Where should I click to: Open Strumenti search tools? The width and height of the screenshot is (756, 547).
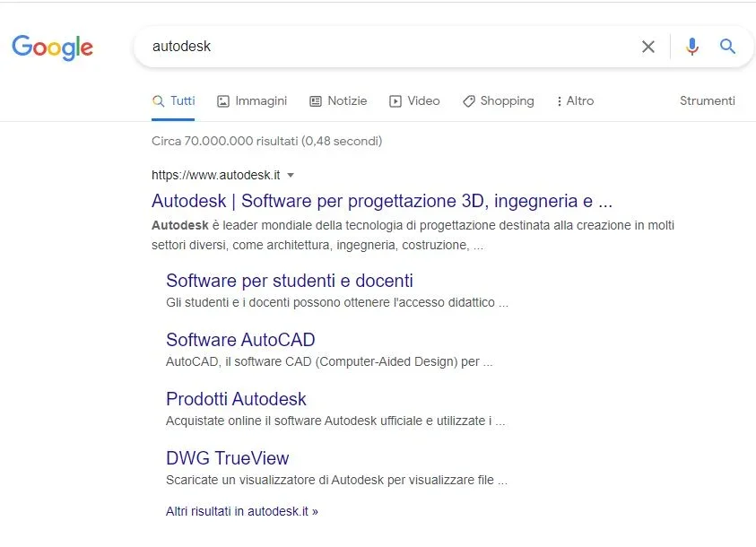[x=708, y=100]
